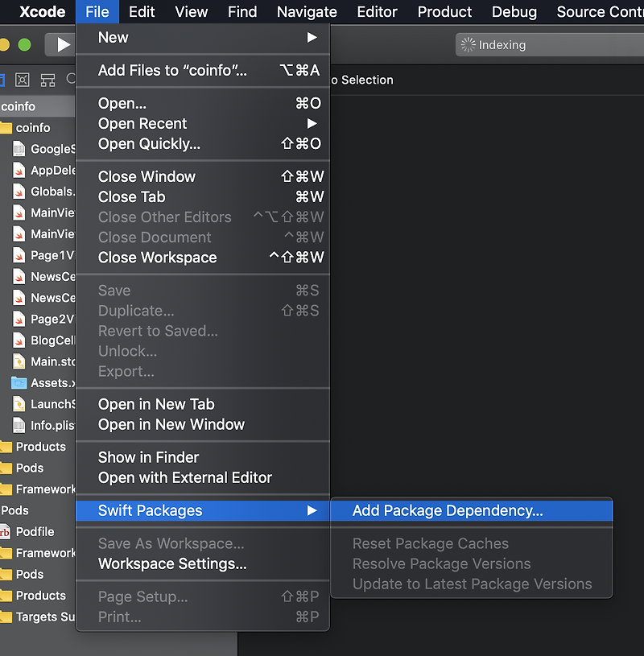644x656 pixels.
Task: Click the Run play button
Action: click(x=62, y=45)
